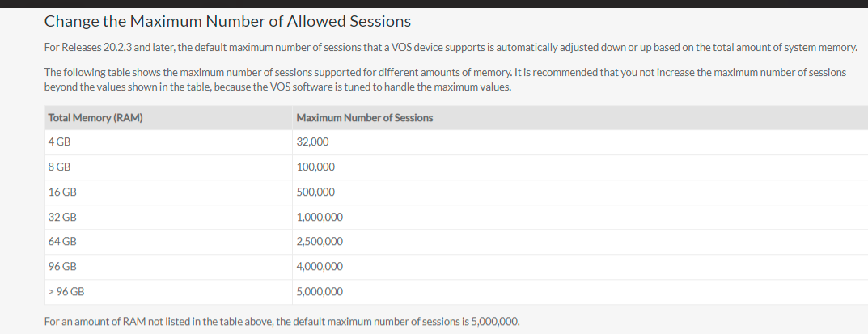Image resolution: width=868 pixels, height=334 pixels.
Task: Click the paragraph starting 'The following table shows'
Action: [445, 79]
